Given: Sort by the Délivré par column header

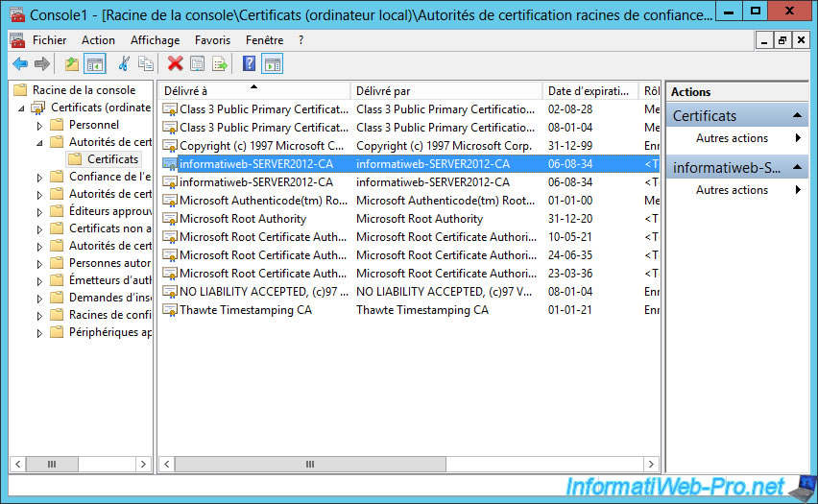Looking at the screenshot, I should (445, 91).
